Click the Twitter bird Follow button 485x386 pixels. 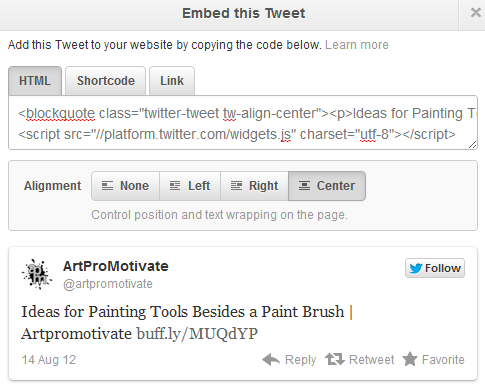click(435, 268)
